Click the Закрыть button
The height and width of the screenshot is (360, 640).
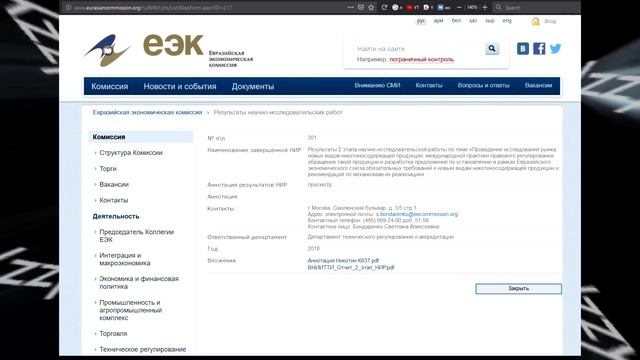(x=518, y=289)
